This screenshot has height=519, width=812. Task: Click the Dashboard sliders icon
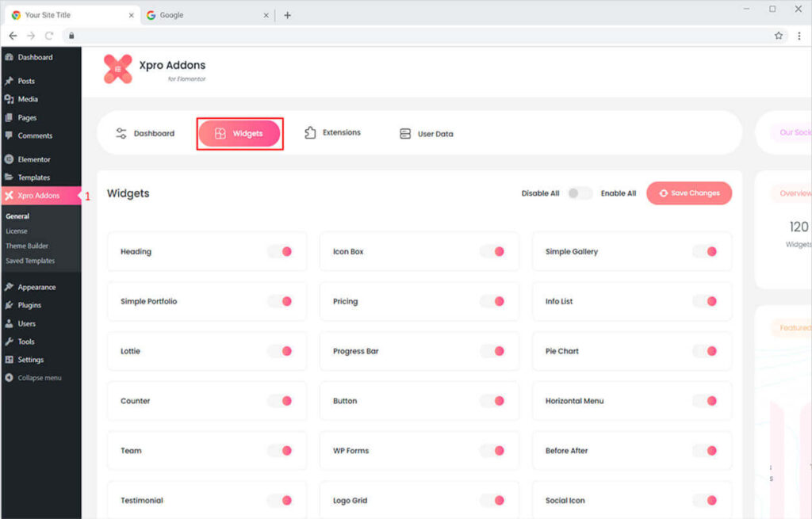pos(121,133)
